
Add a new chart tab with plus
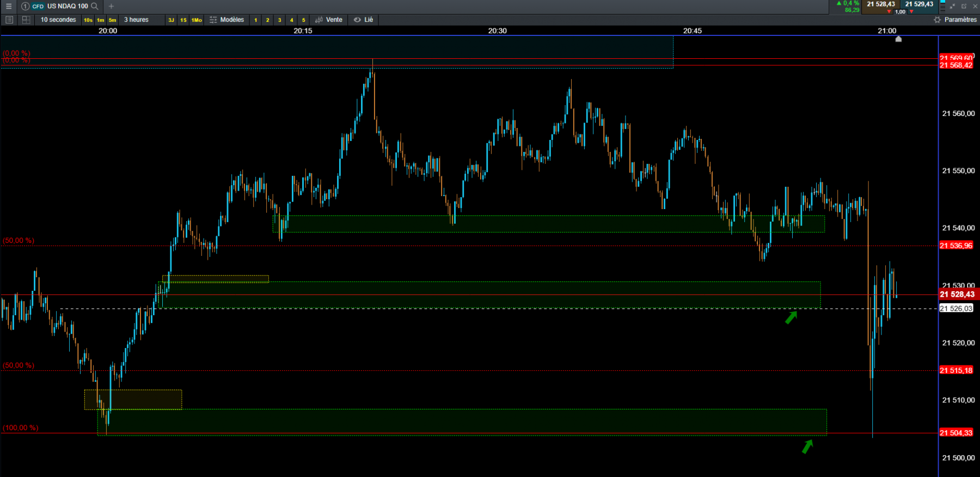click(x=111, y=6)
